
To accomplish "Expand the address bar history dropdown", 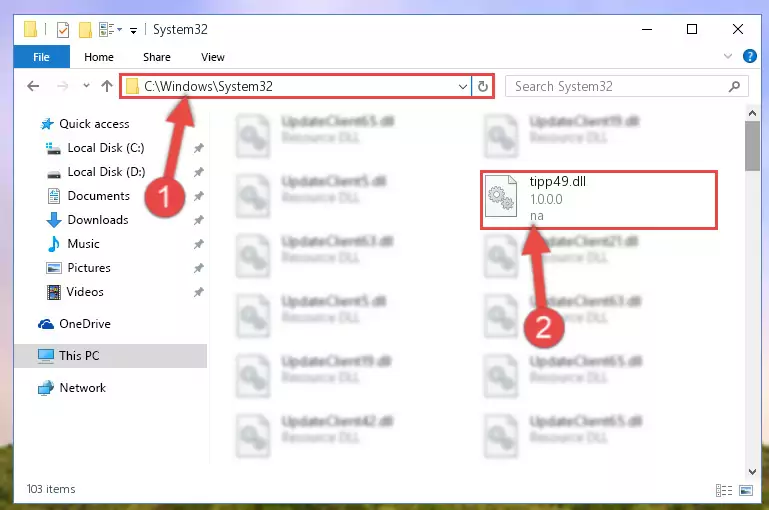I will 462,87.
